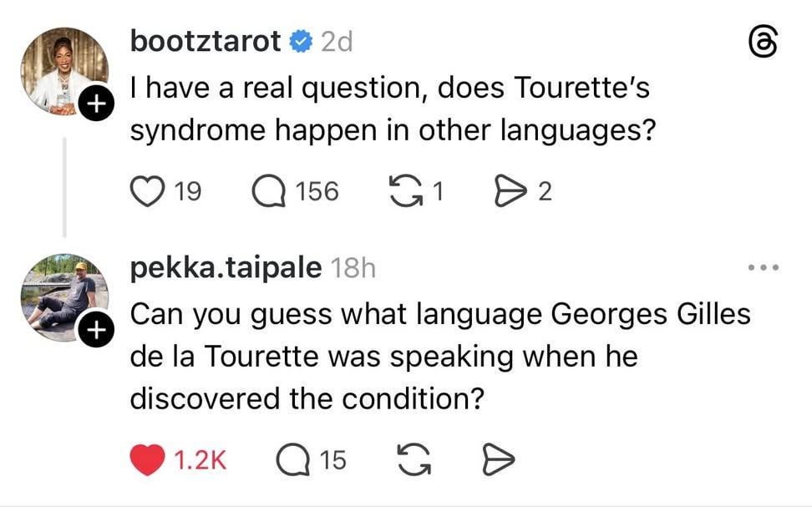Repost bootztarot's Tourette's question

(404, 192)
